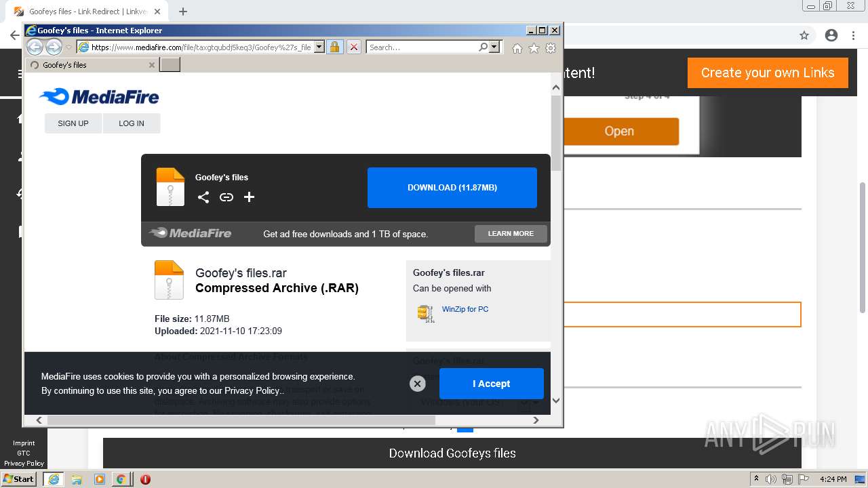Image resolution: width=868 pixels, height=488 pixels.
Task: Select the Goofey's files IE tab
Action: coord(92,65)
